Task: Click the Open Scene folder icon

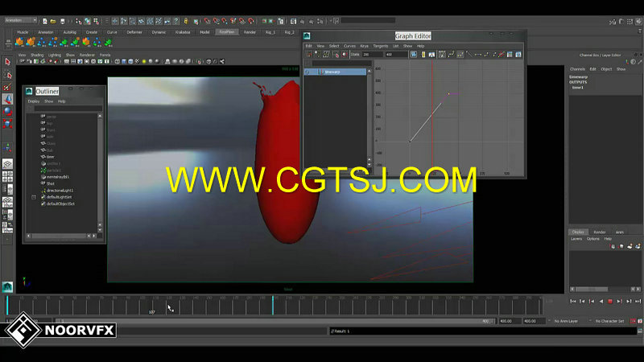Action: [53, 21]
